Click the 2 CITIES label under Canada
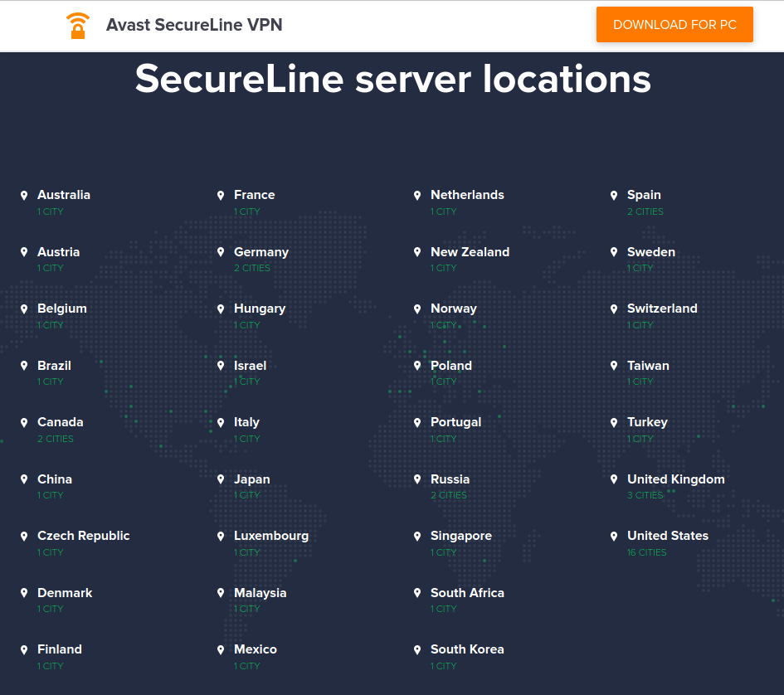The height and width of the screenshot is (695, 784). (56, 439)
